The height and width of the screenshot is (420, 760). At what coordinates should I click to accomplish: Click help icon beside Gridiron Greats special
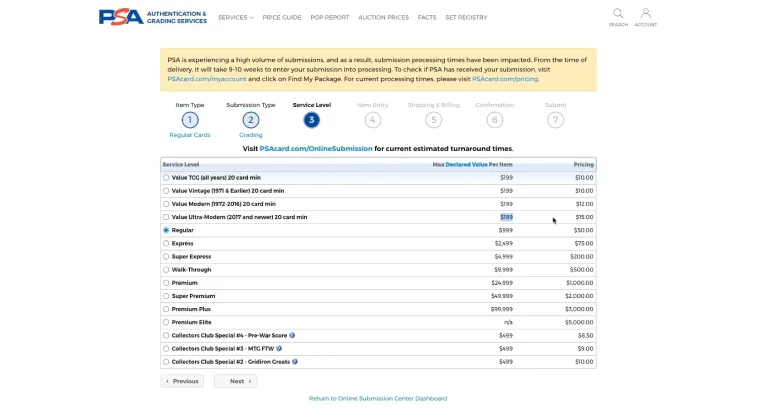(x=295, y=361)
